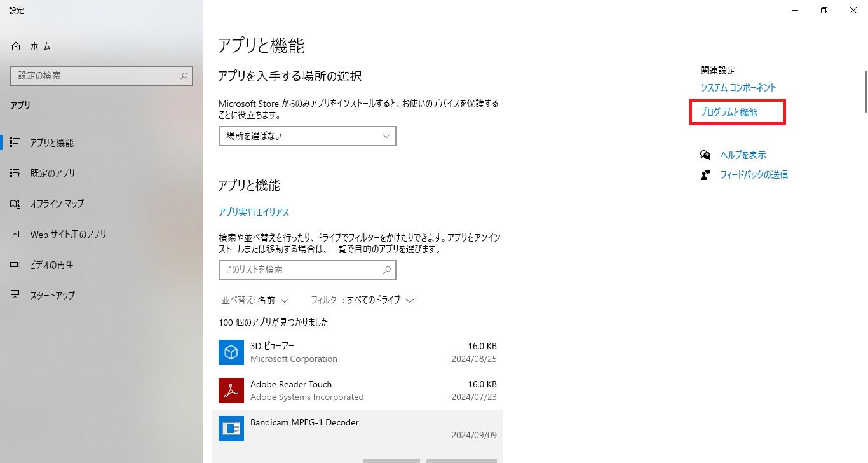Click the Home icon in sidebar
Image resolution: width=868 pixels, height=463 pixels.
pos(16,46)
